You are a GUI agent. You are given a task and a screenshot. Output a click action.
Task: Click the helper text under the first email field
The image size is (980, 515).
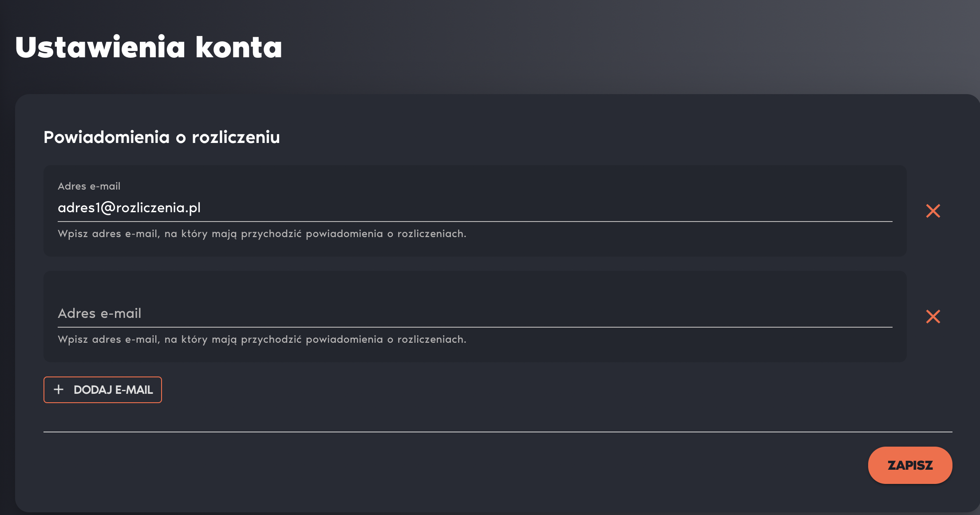[x=262, y=234]
